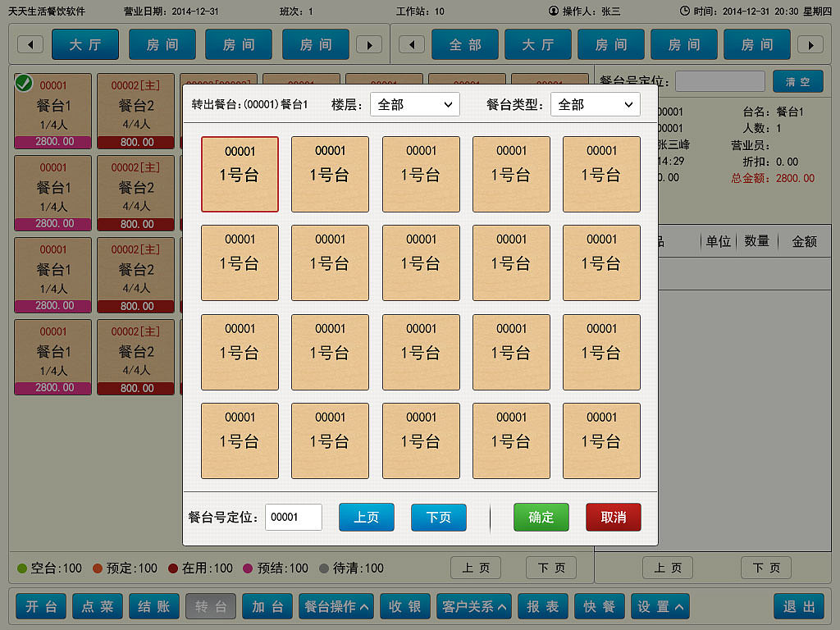The width and height of the screenshot is (840, 630).
Task: Select the 快餐 fast-food mode
Action: point(598,606)
